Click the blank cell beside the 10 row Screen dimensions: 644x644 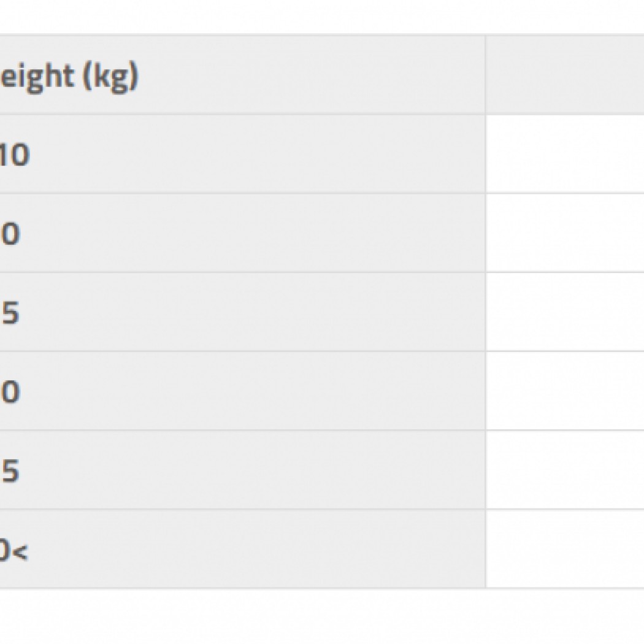(x=564, y=154)
